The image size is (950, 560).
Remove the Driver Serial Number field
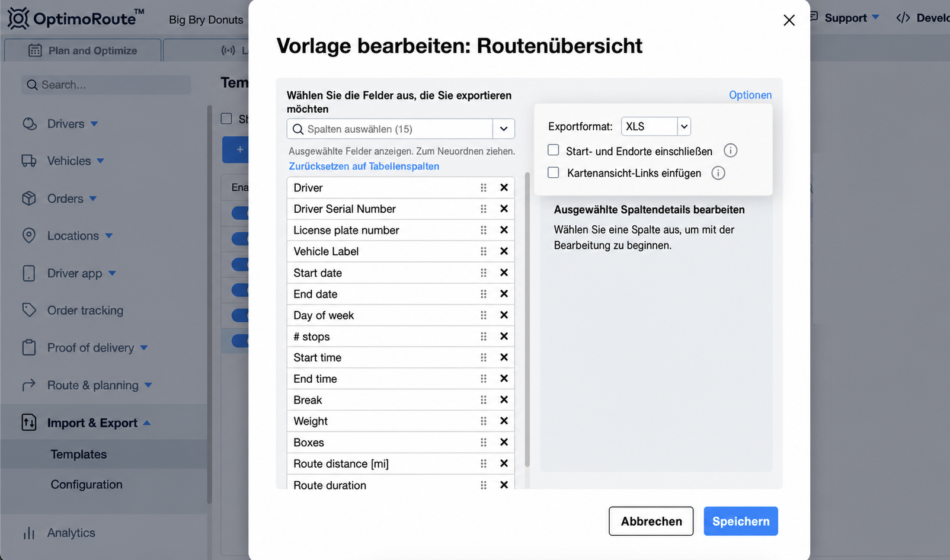pos(504,209)
